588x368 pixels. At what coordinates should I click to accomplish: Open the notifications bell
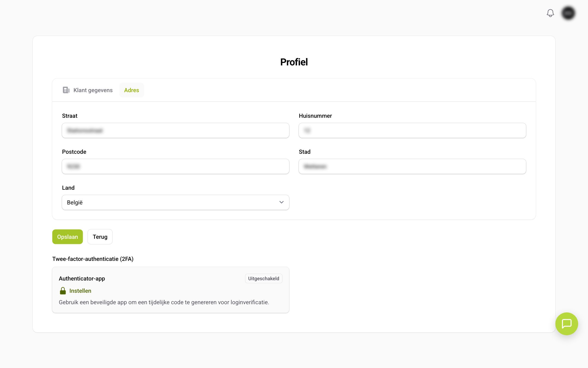coord(550,13)
